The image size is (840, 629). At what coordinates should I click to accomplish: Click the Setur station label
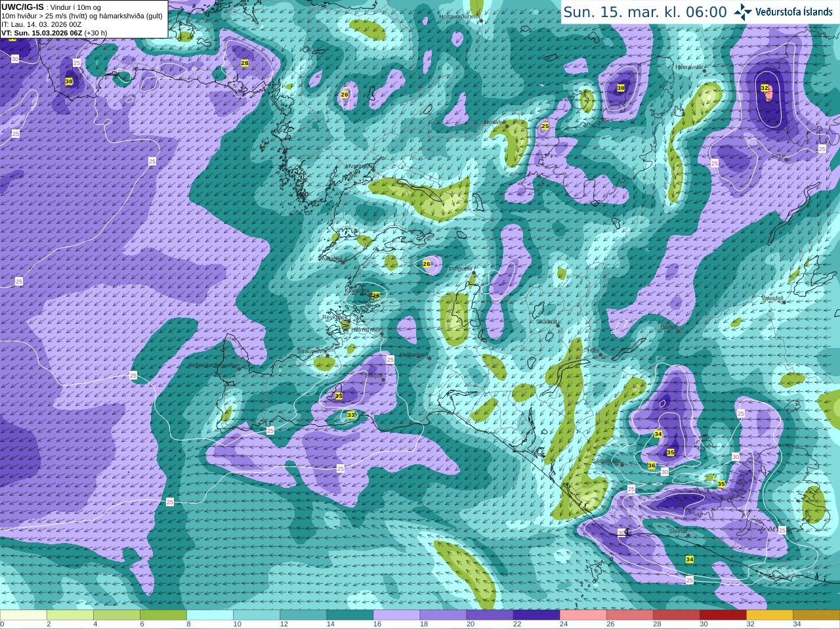point(778,156)
